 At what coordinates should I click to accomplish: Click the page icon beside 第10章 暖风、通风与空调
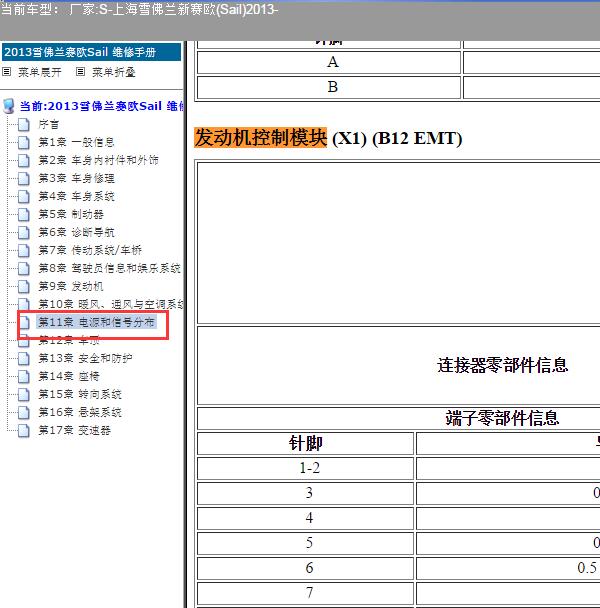tap(24, 304)
